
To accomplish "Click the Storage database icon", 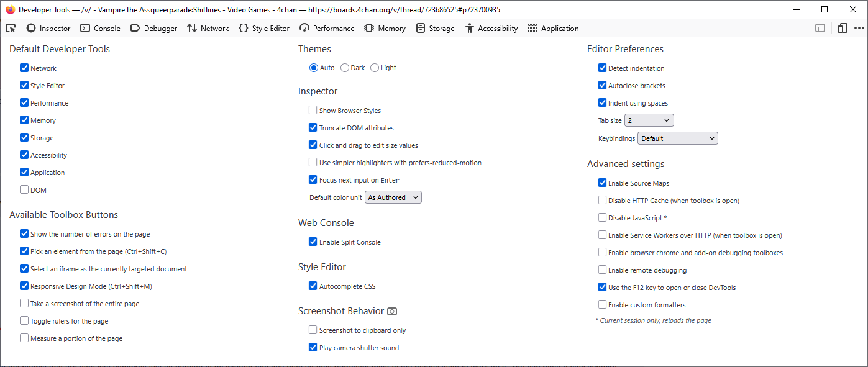I will (421, 28).
